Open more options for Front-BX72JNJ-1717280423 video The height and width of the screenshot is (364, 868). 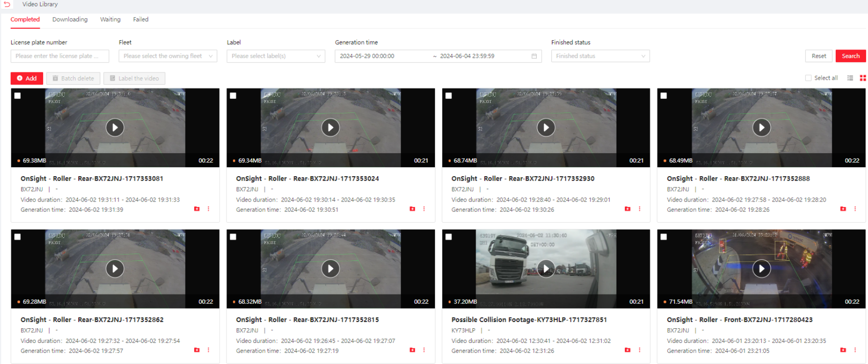coord(855,350)
